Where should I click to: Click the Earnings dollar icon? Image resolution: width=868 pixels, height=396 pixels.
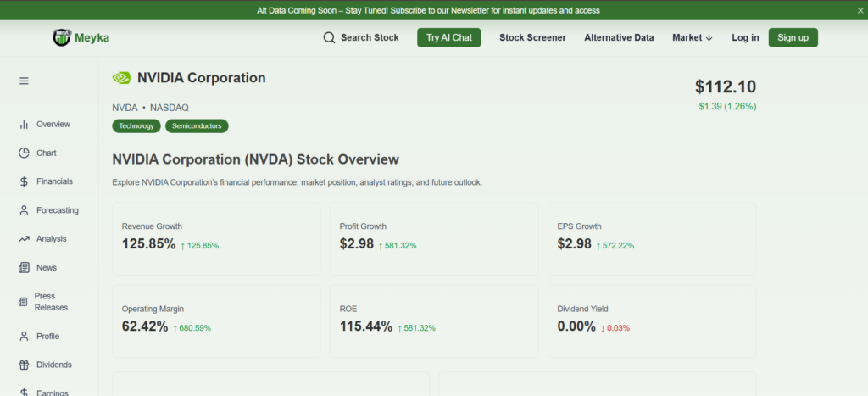[24, 393]
